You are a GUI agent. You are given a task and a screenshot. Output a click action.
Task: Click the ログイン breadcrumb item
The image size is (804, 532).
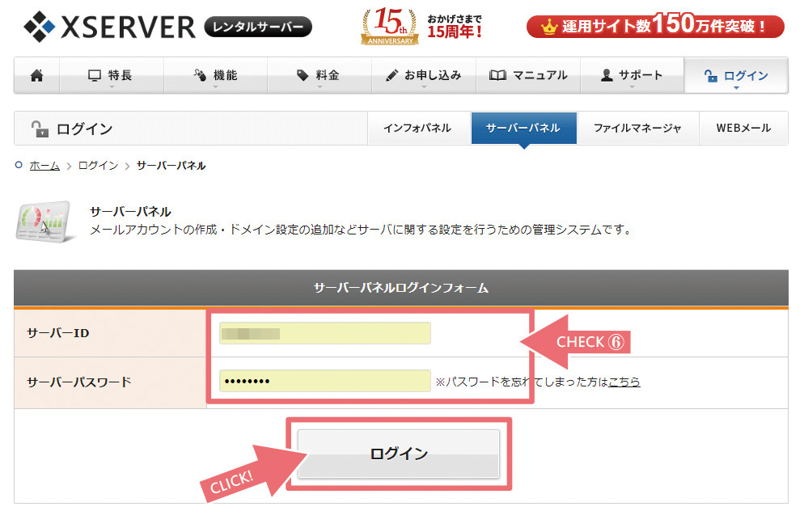pyautogui.click(x=98, y=166)
